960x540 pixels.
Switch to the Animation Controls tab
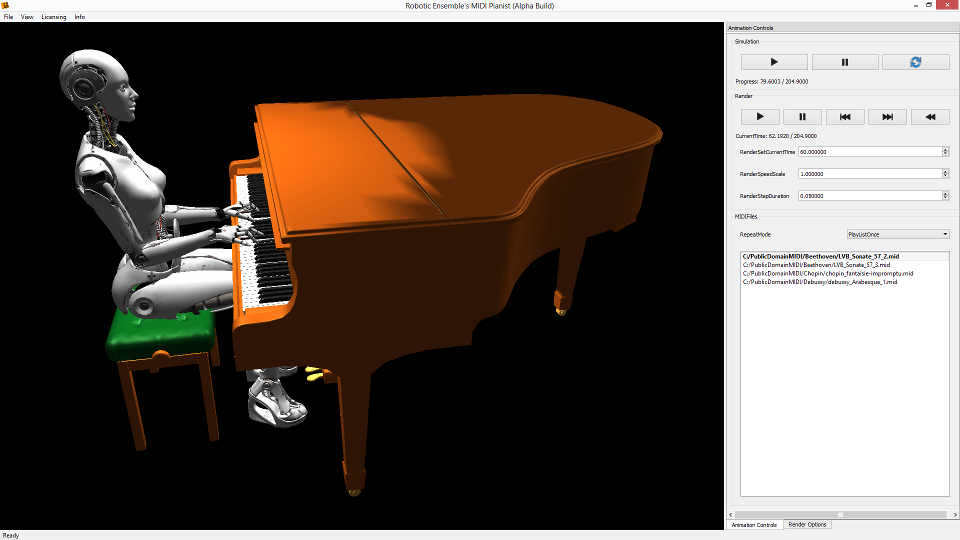pos(754,525)
